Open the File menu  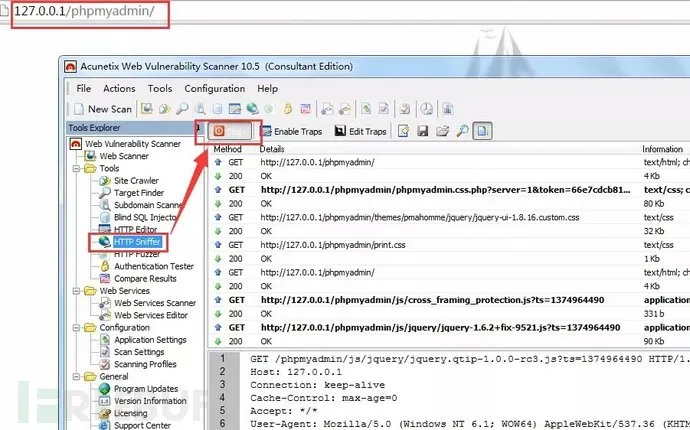[x=84, y=88]
